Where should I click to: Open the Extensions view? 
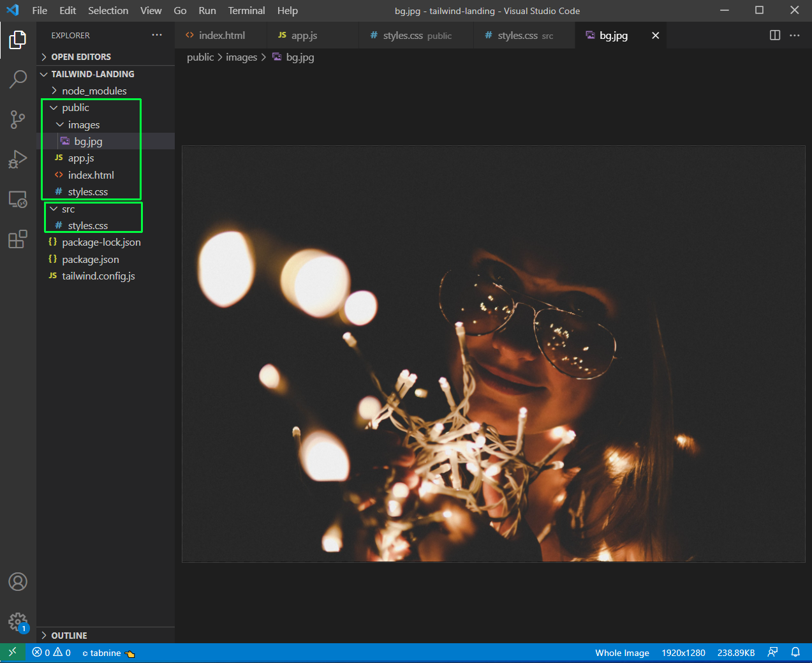point(18,239)
